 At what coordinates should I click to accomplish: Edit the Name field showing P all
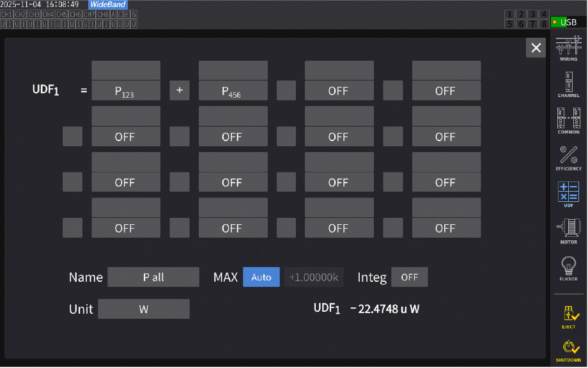pos(153,277)
